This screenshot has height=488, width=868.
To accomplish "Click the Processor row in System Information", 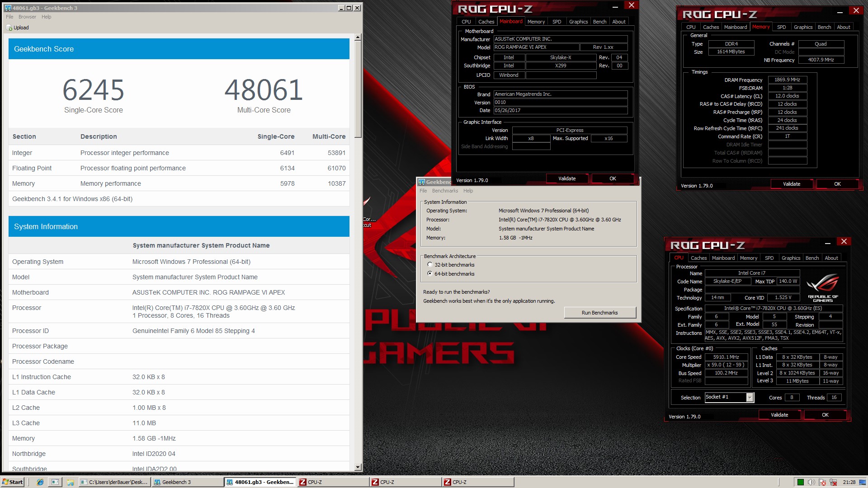I will tap(179, 312).
